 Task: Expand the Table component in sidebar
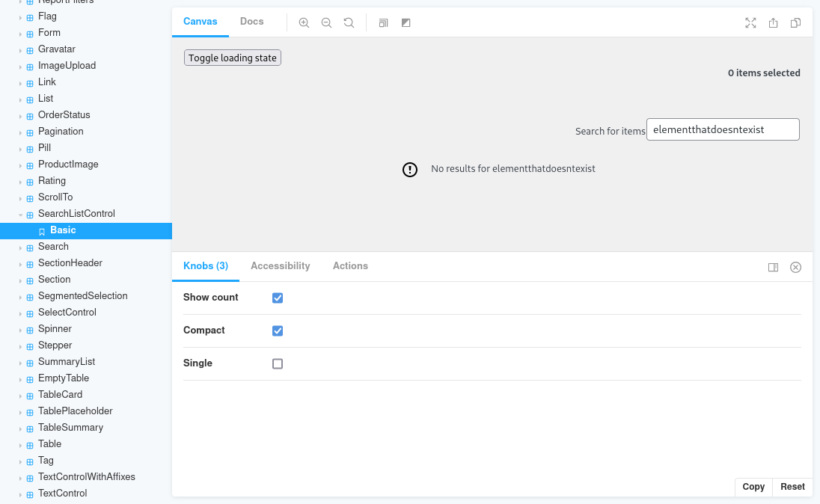(20, 444)
